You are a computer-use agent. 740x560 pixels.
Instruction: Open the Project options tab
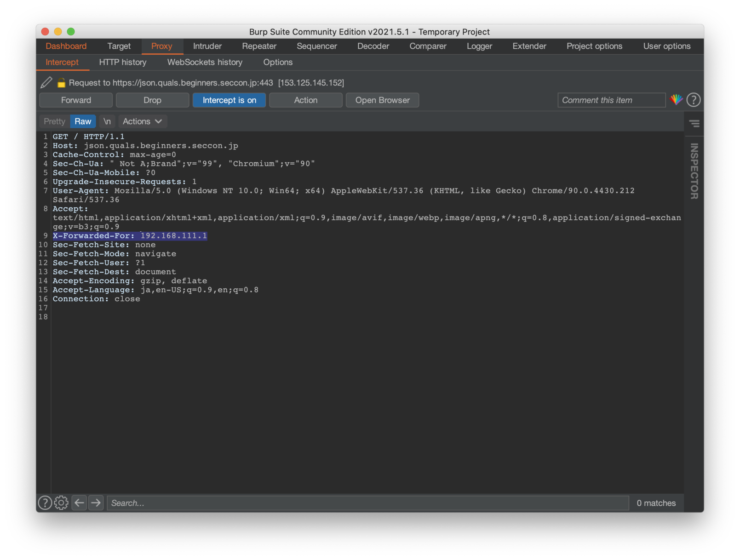tap(594, 46)
